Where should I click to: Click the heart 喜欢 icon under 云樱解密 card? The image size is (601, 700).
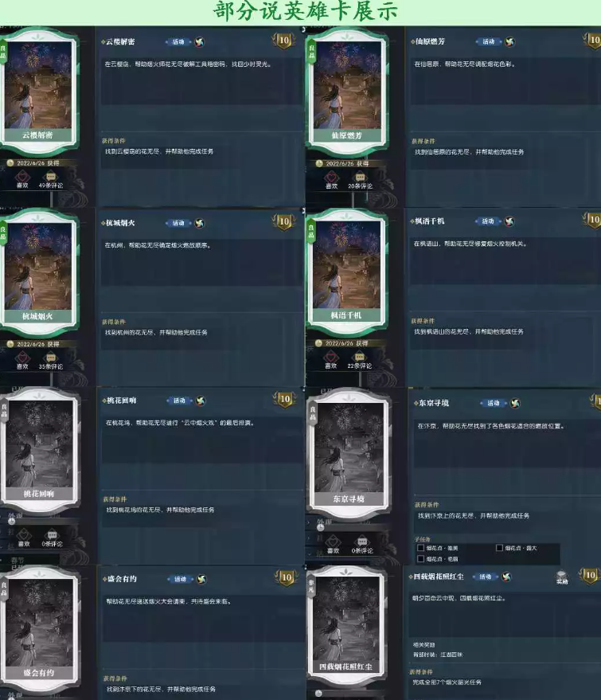click(22, 178)
